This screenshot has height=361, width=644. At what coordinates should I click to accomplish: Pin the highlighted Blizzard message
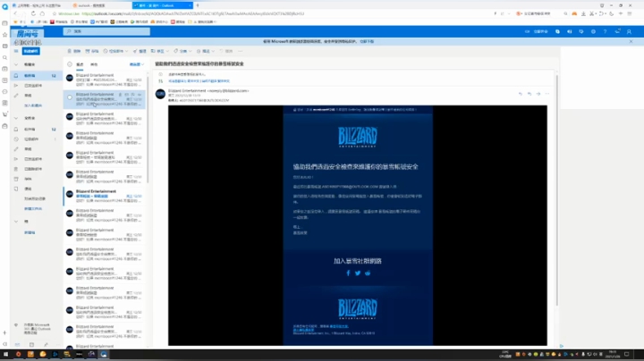tap(140, 95)
